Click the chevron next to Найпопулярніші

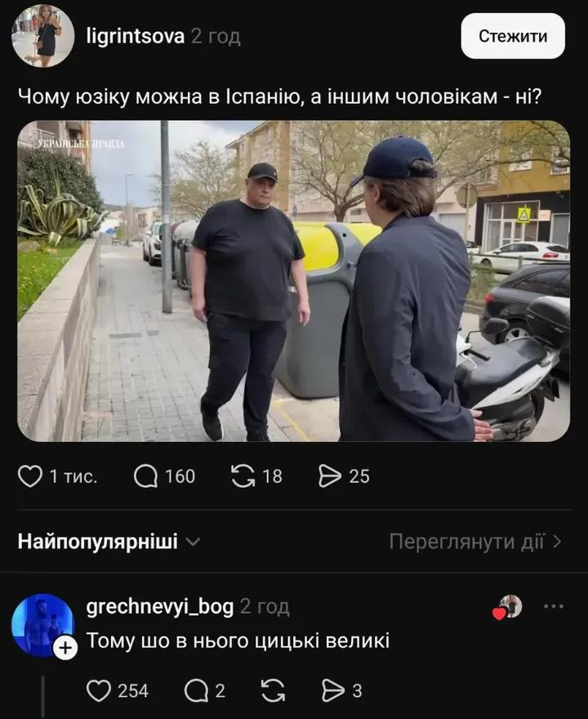[x=194, y=542]
